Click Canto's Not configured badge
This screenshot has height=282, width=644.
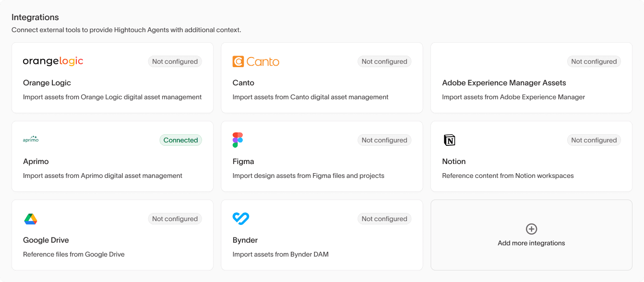pyautogui.click(x=384, y=61)
